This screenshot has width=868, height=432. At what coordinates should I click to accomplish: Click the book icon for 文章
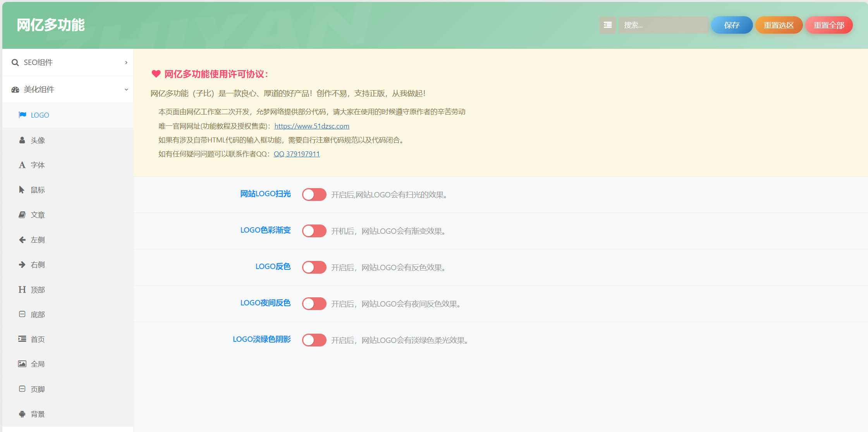(x=22, y=215)
